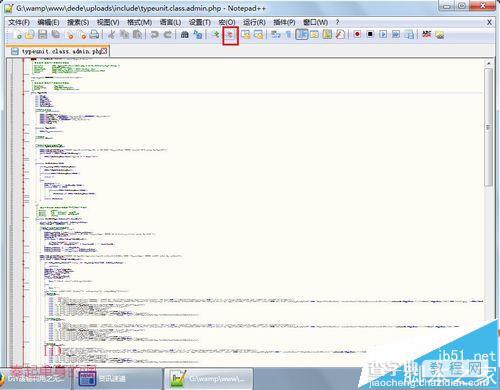Viewport: 500px width, 390px height.
Task: Open the 语言(L) menu
Action: click(x=170, y=22)
